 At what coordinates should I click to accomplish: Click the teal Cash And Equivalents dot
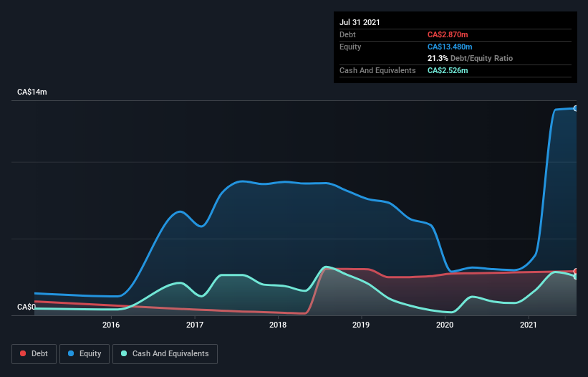[124, 353]
